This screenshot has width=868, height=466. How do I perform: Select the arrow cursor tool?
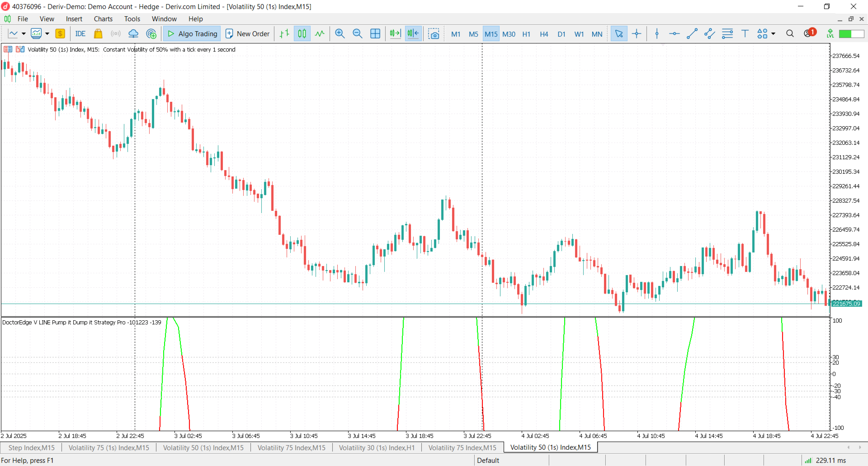(x=619, y=34)
